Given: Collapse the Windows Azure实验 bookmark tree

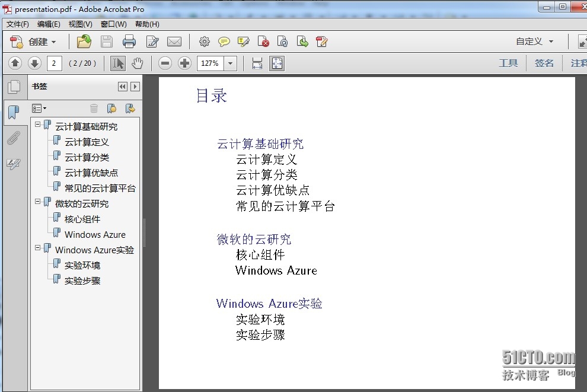Looking at the screenshot, I should point(37,247).
